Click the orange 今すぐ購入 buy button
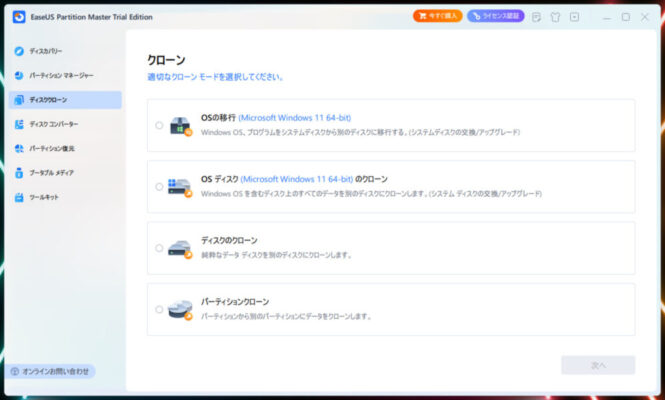 (437, 16)
